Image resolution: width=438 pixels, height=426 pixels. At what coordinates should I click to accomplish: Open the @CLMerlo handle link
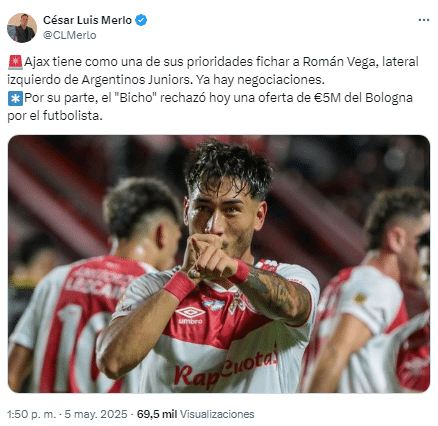tap(70, 35)
